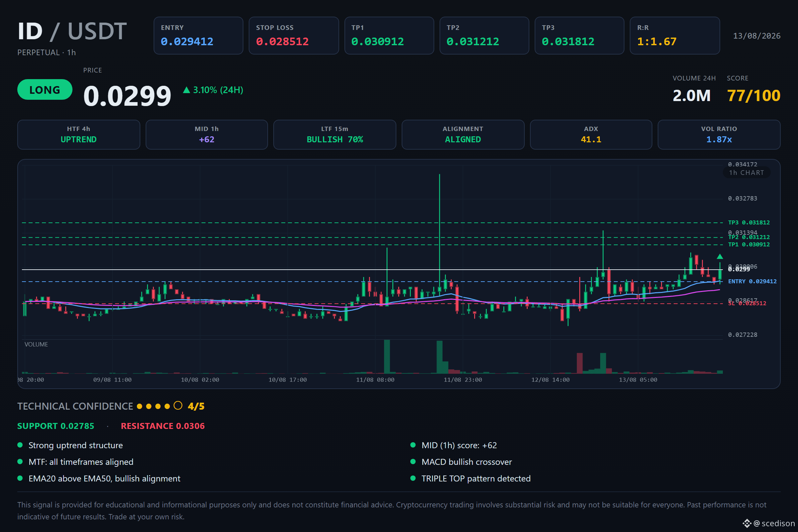Click the 0.032783 price axis label

[x=742, y=199]
